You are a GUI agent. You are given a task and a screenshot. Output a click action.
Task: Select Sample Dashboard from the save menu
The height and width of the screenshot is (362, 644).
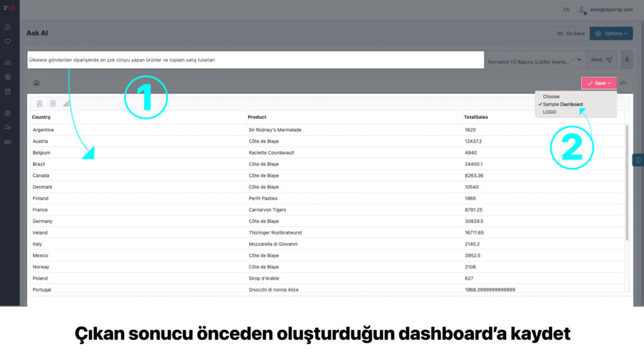pyautogui.click(x=562, y=104)
